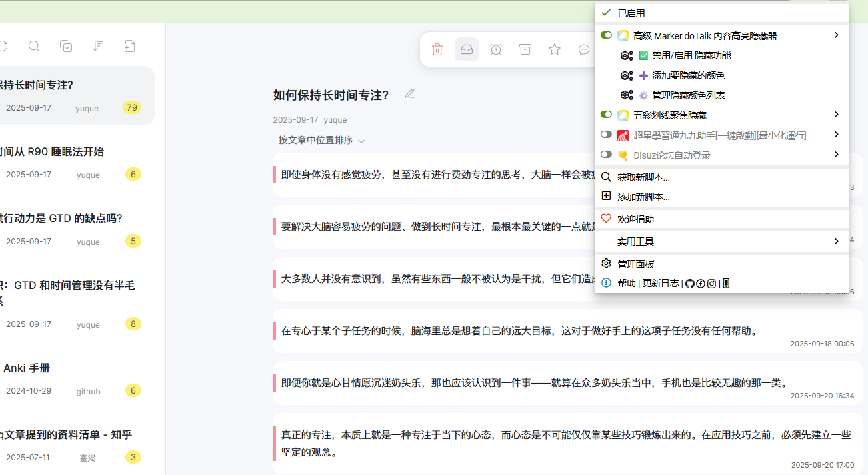The width and height of the screenshot is (868, 475).
Task: Enable the 超星學習通九九助手 script switch
Action: tap(606, 135)
